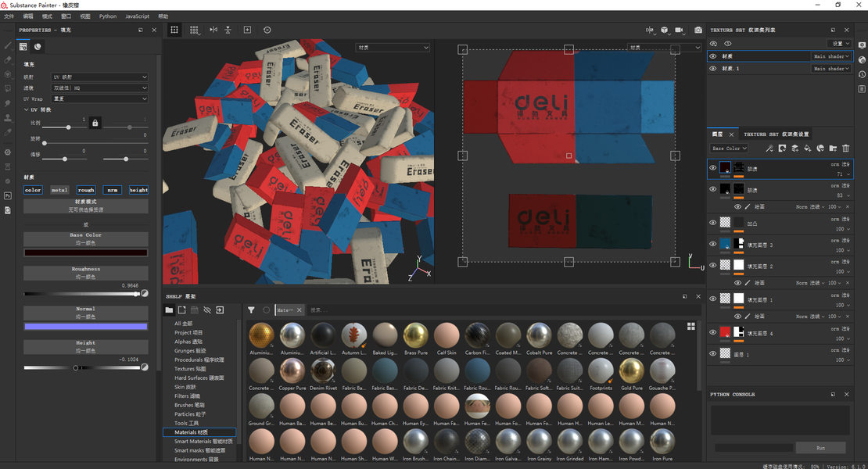Image resolution: width=868 pixels, height=469 pixels.
Task: Hide the 材质.1 texture set
Action: [x=713, y=69]
